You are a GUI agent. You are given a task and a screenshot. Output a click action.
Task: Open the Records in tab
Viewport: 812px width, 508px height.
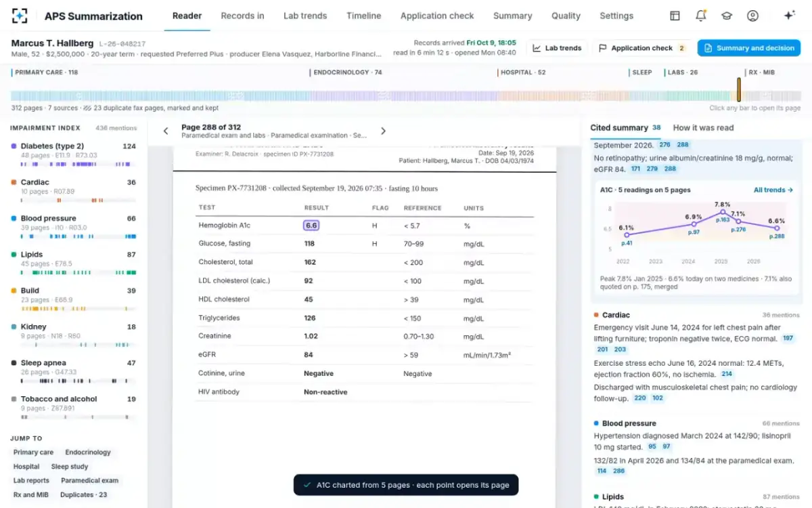(242, 16)
